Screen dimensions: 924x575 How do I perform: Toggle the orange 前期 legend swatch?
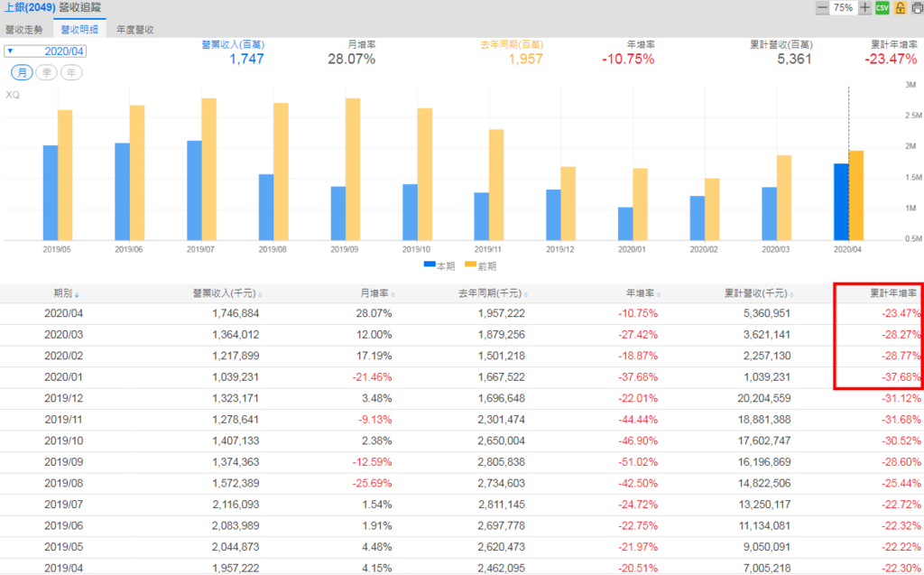[470, 264]
